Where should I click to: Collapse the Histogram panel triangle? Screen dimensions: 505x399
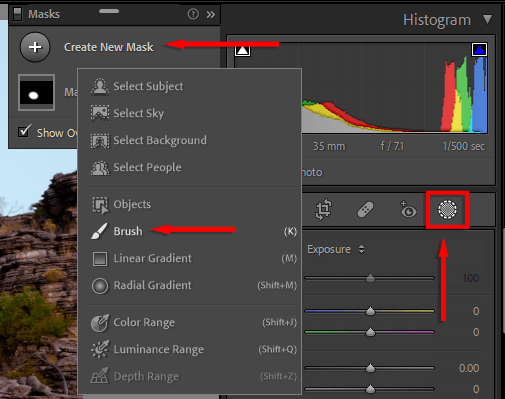click(487, 19)
